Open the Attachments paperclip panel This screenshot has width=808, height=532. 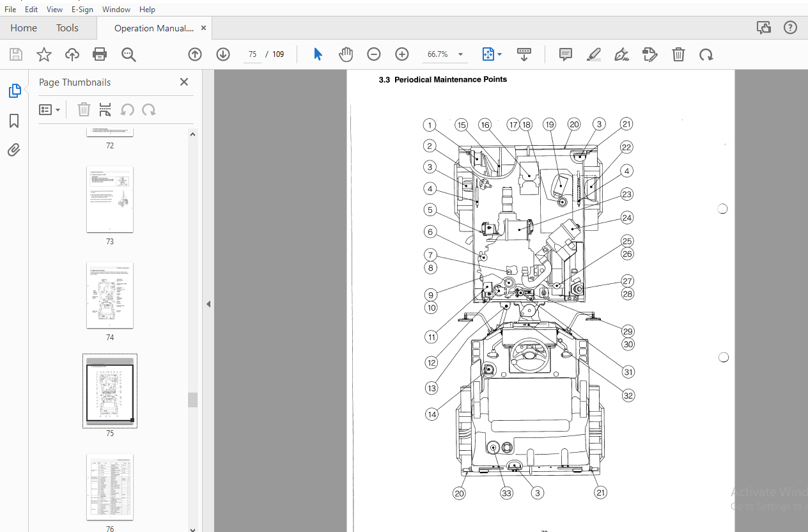pos(14,150)
